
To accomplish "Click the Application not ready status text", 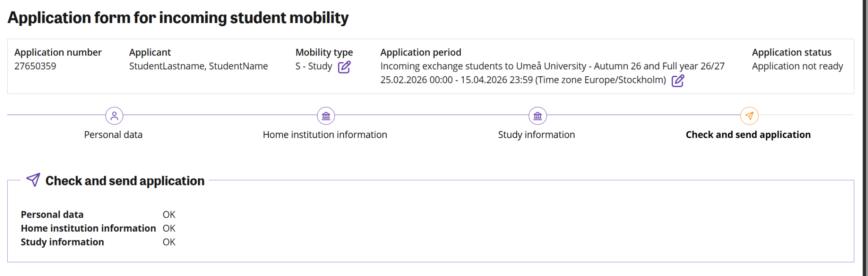I will [x=797, y=66].
